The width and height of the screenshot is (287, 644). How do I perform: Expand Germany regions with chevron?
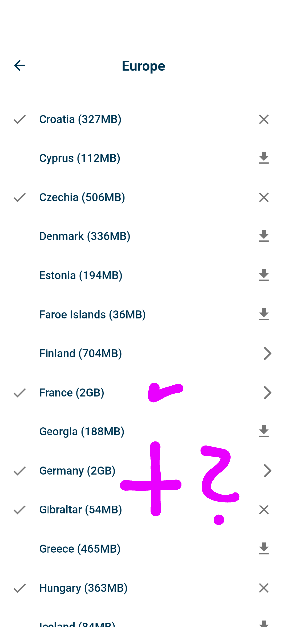pos(268,471)
